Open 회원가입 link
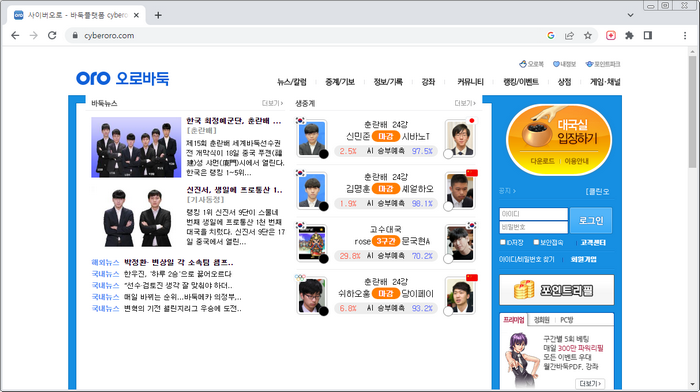This screenshot has width=700, height=392. [583, 259]
